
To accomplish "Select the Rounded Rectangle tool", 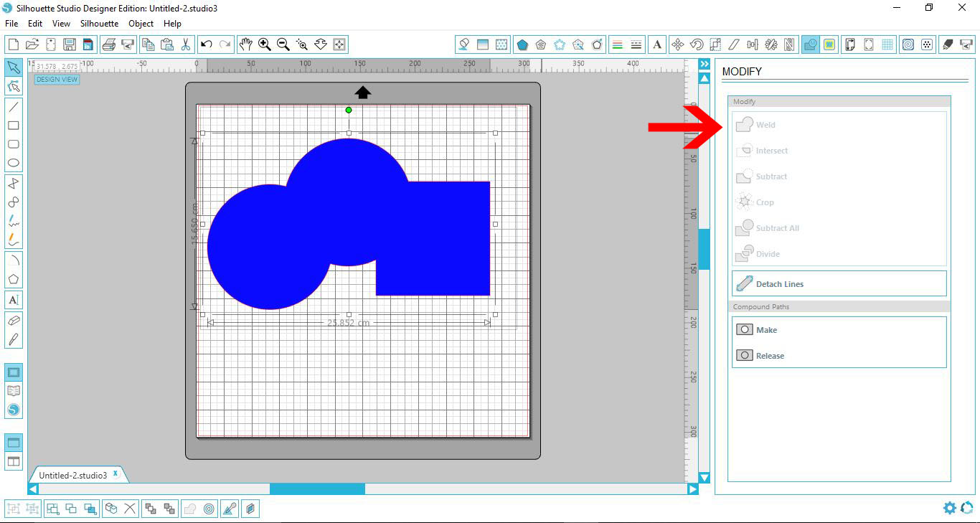I will pyautogui.click(x=13, y=144).
